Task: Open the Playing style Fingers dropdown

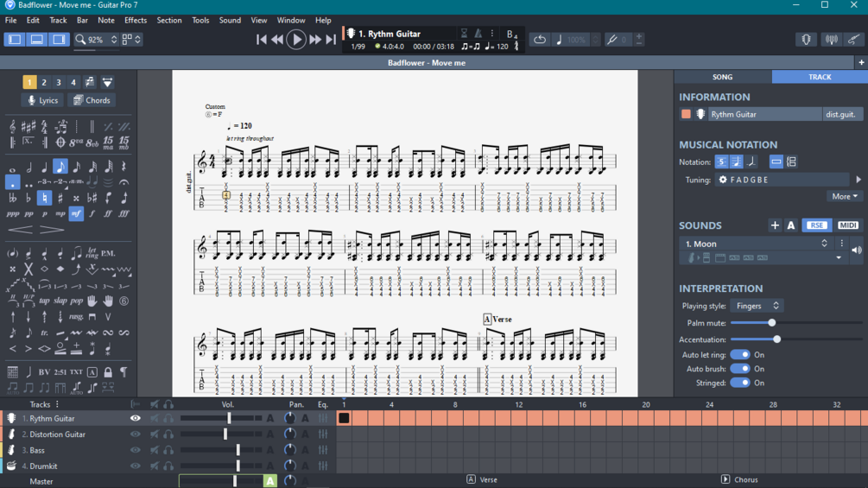Action: point(757,306)
